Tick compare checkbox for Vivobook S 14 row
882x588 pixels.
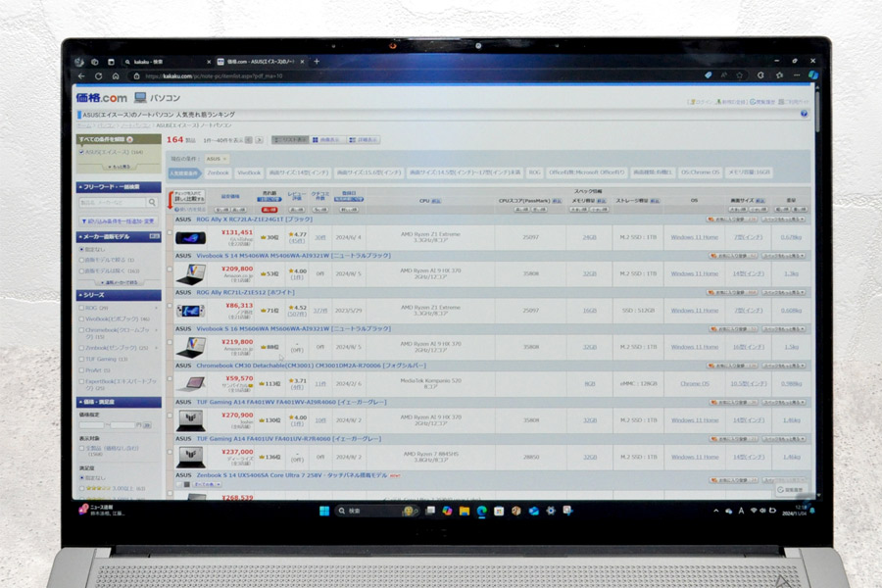tap(170, 269)
